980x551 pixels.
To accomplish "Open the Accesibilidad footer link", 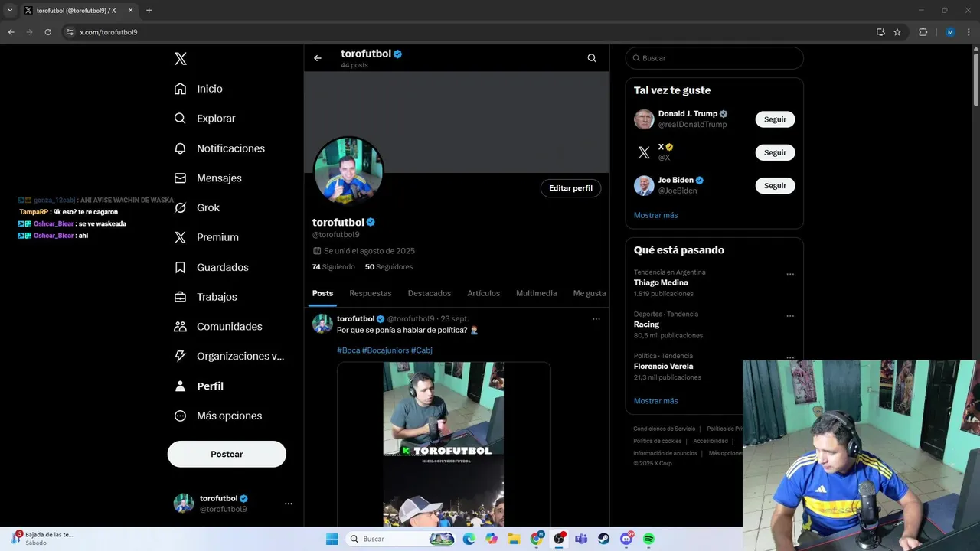I will 710,441.
